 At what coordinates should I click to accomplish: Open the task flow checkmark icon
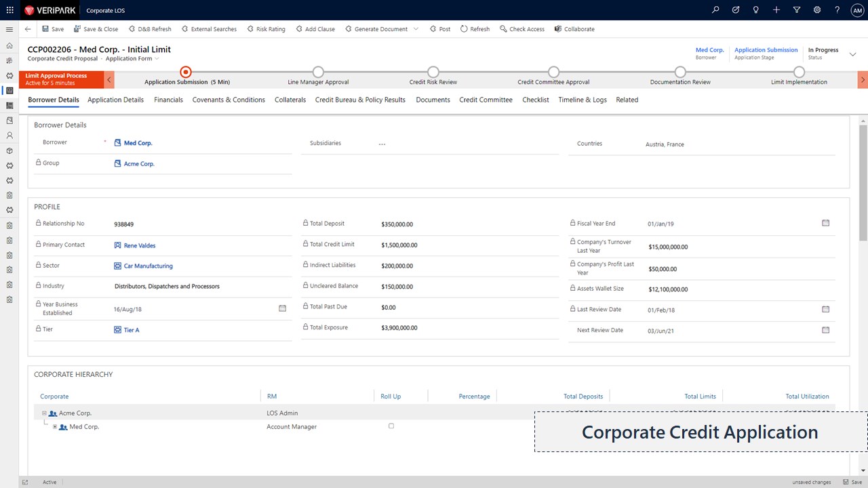click(736, 10)
